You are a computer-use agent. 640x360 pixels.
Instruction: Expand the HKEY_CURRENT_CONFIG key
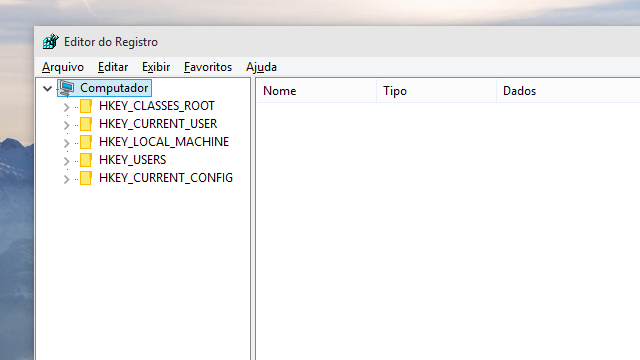point(66,179)
